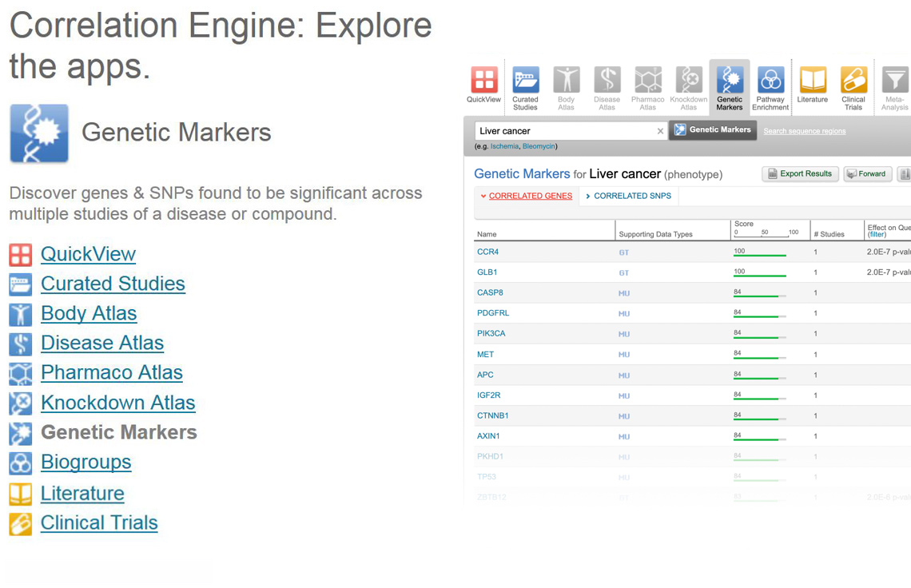Clear the Liver cancer search text
This screenshot has width=911, height=588.
[x=660, y=131]
